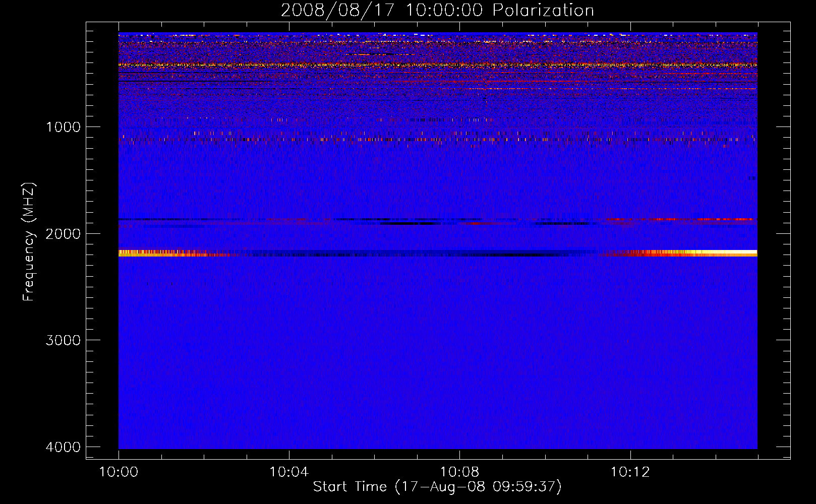Click the 1000 frequency tick label
The width and height of the screenshot is (816, 504).
[x=63, y=127]
